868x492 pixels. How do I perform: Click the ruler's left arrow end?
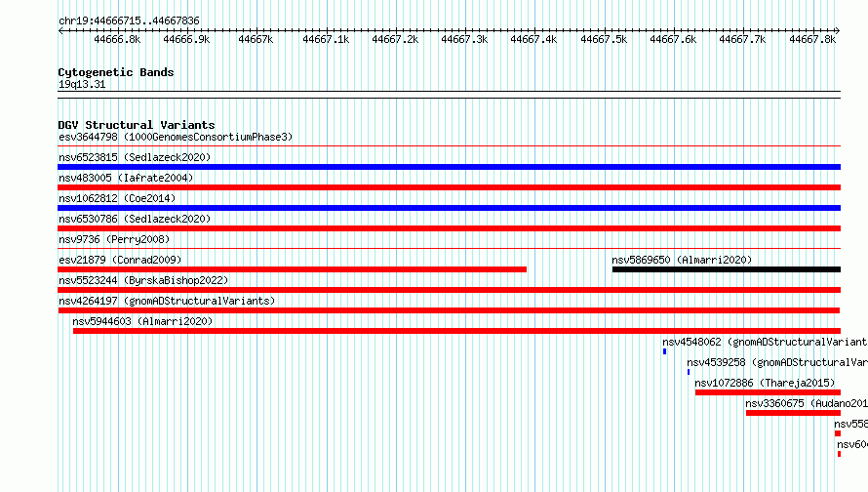[x=60, y=30]
